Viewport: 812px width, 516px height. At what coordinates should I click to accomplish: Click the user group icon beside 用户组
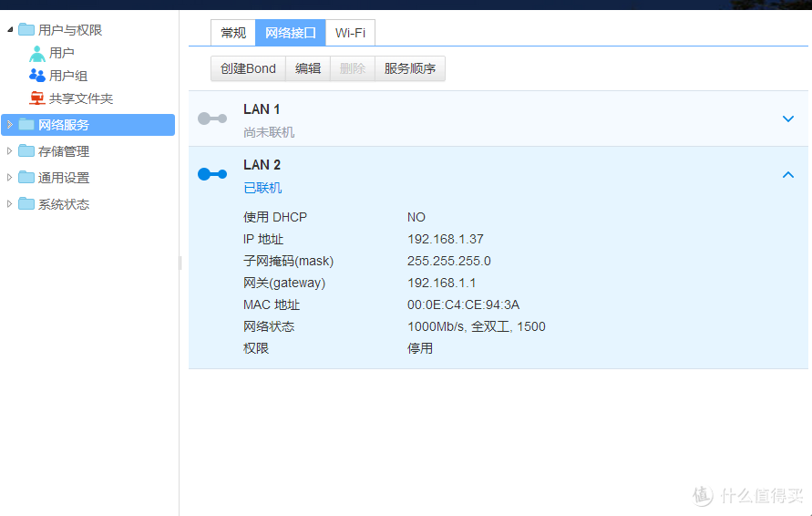click(x=36, y=76)
